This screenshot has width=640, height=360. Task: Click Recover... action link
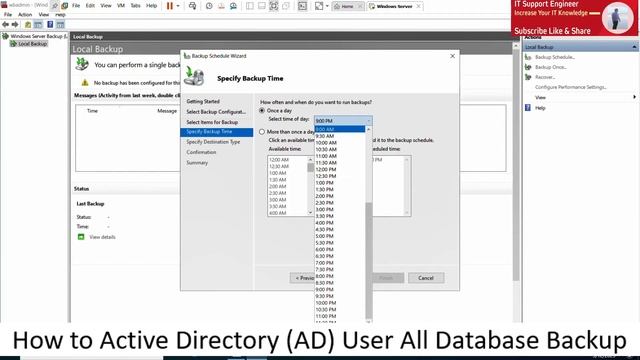[x=545, y=77]
